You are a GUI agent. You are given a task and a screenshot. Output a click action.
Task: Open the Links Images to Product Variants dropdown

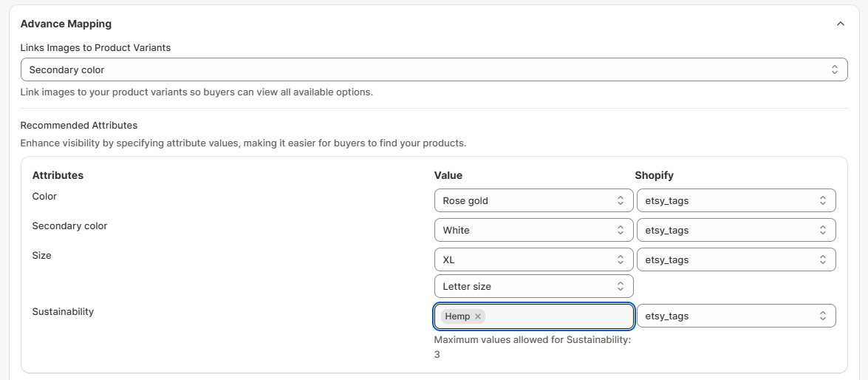pos(434,69)
